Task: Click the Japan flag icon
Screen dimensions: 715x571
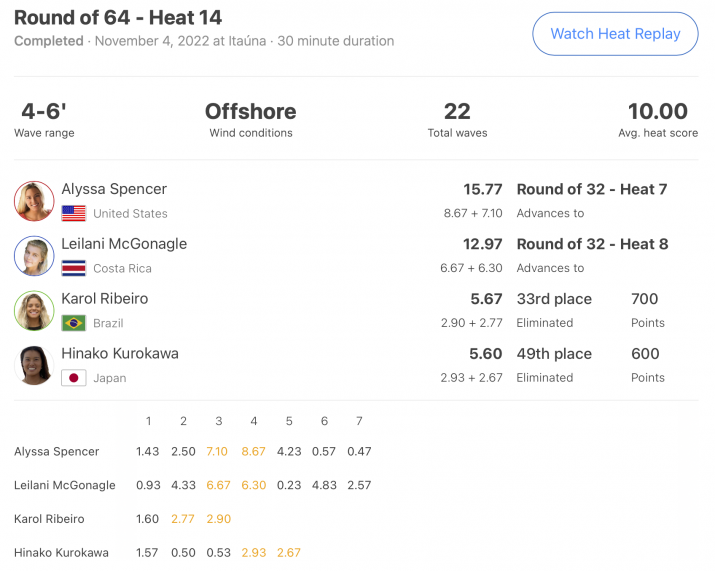Action: 73,378
